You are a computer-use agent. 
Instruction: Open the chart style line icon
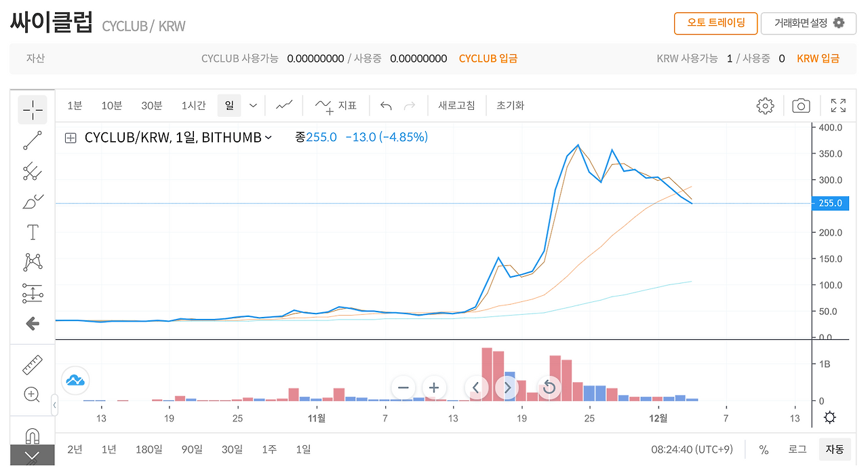click(284, 105)
